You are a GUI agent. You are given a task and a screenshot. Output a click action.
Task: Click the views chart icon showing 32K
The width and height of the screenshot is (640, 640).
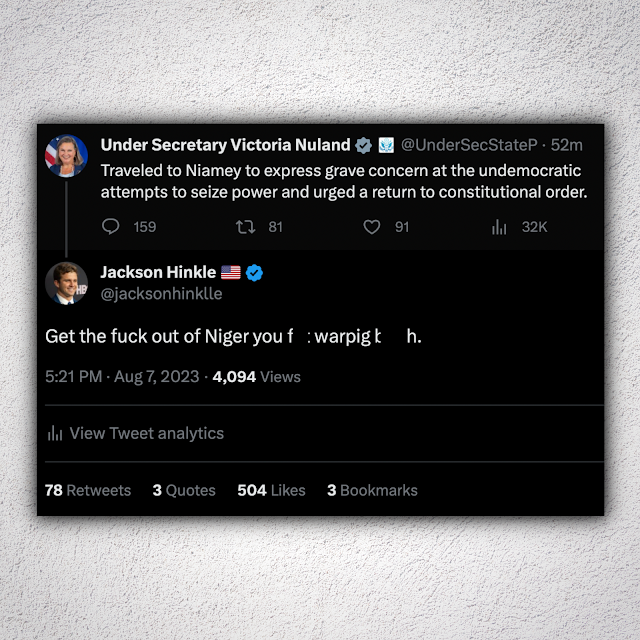pos(499,227)
